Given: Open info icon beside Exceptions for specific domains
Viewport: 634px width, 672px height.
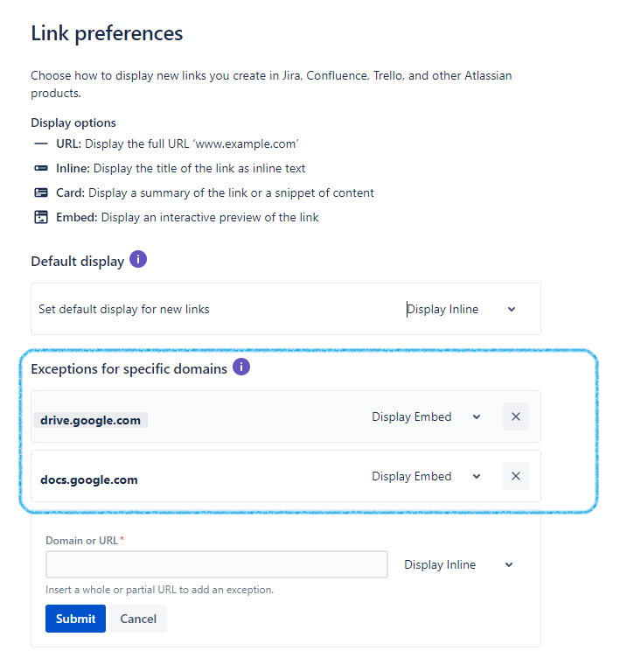Looking at the screenshot, I should pos(241,367).
